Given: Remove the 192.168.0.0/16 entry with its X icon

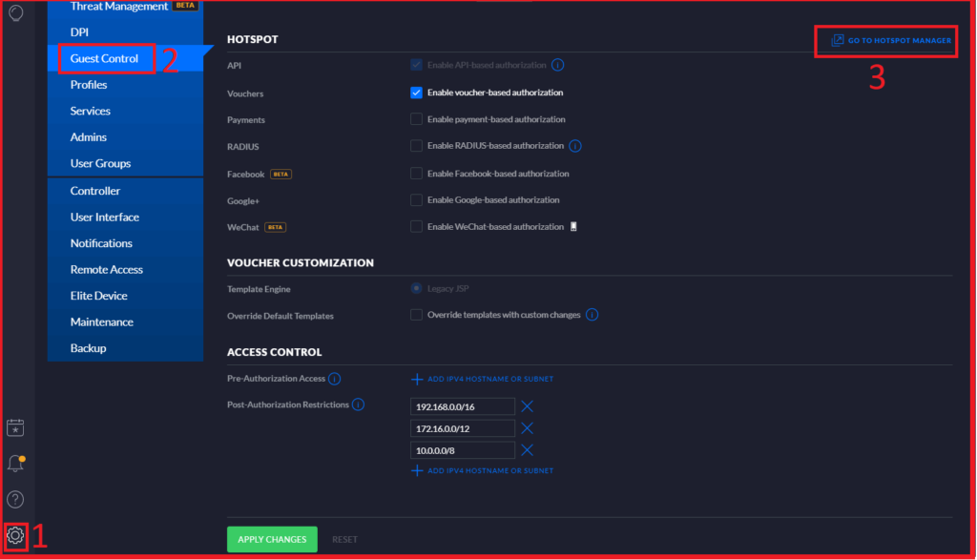Looking at the screenshot, I should click(x=528, y=406).
